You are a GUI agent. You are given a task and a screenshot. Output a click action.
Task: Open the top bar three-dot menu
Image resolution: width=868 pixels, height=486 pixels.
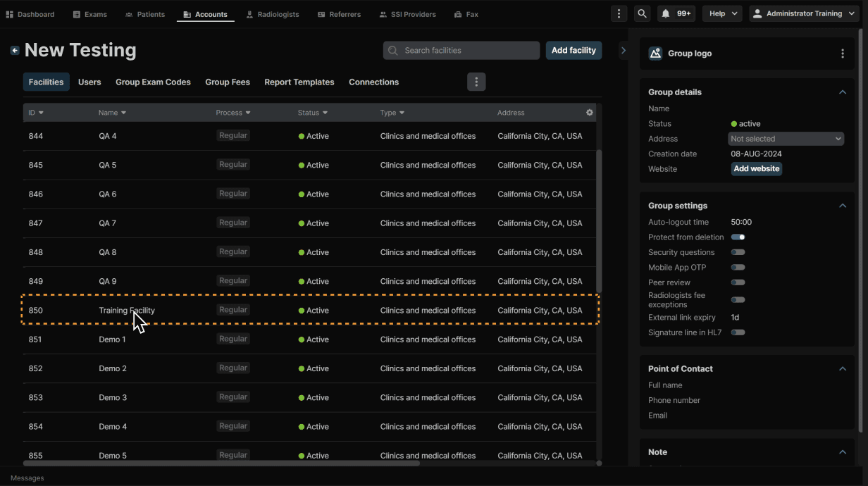(x=619, y=13)
